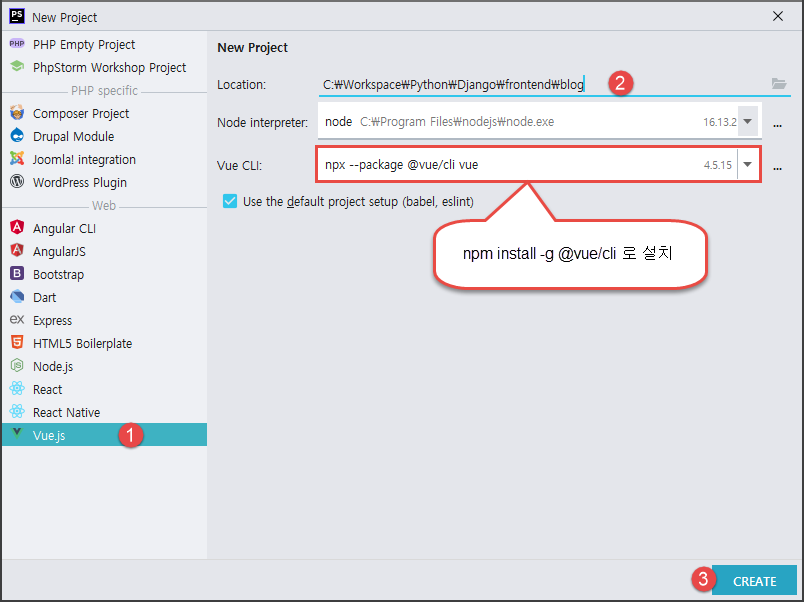Image resolution: width=804 pixels, height=602 pixels.
Task: Select PhpStorm Workshop Project type
Action: click(104, 67)
